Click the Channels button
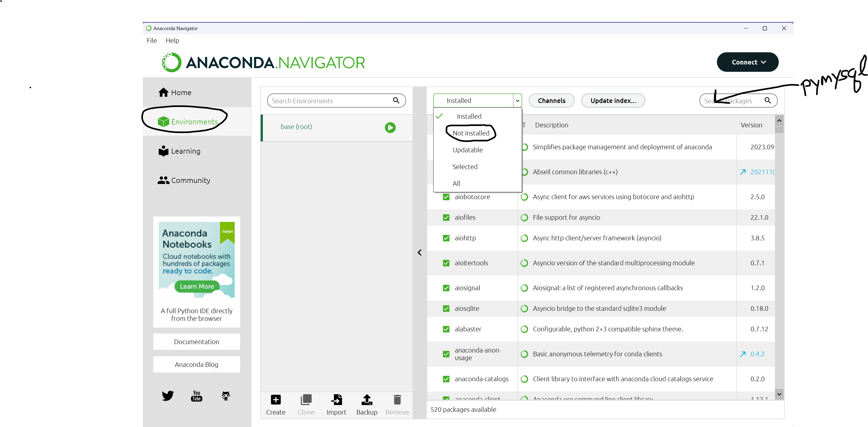Viewport: 868px width, 427px height. pyautogui.click(x=551, y=101)
